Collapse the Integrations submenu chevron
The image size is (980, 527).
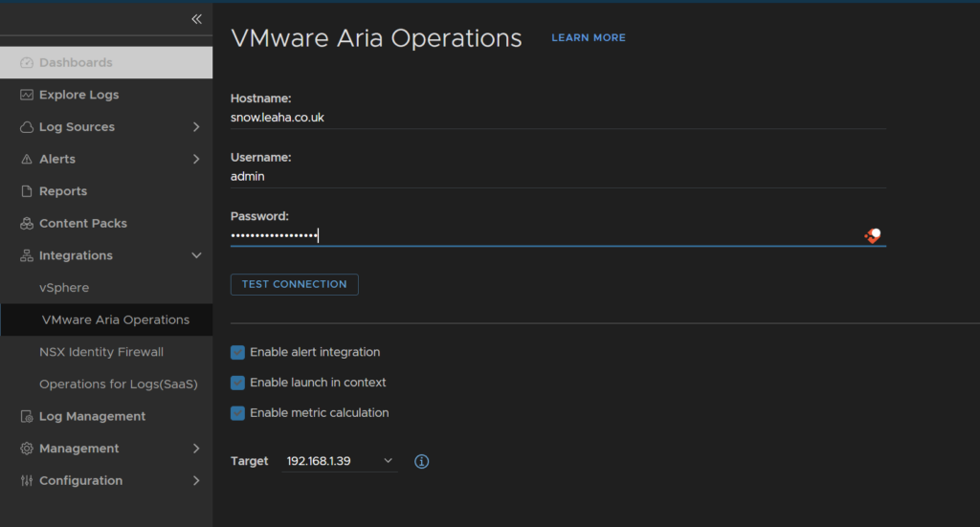tap(196, 255)
